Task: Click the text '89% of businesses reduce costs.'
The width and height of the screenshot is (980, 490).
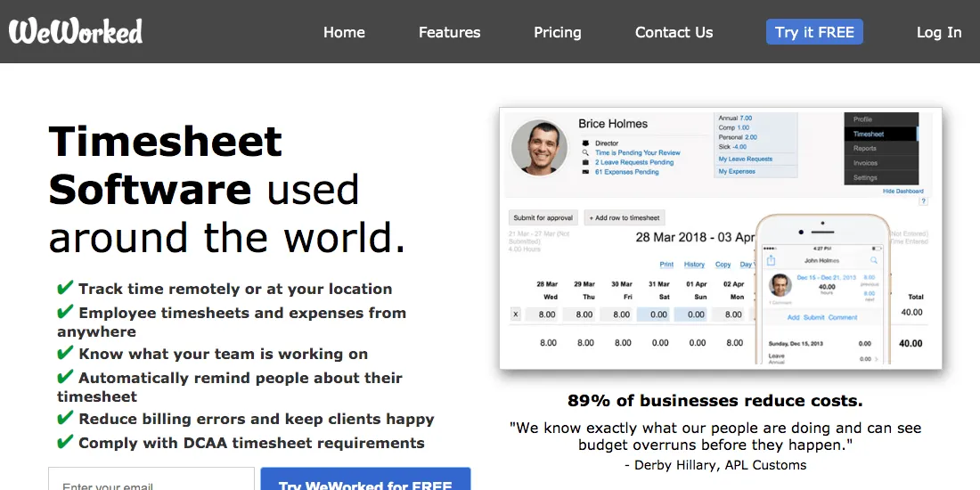Action: point(715,401)
